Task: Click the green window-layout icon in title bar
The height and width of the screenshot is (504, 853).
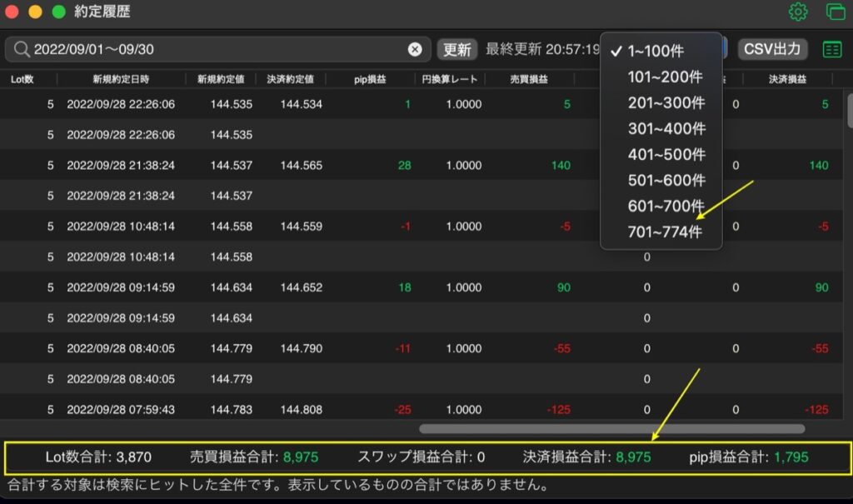Action: click(x=836, y=12)
